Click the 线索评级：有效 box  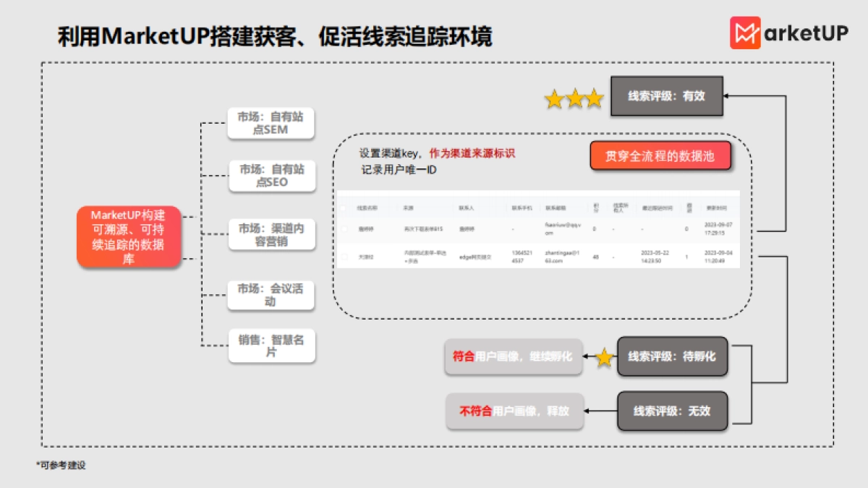click(x=667, y=96)
